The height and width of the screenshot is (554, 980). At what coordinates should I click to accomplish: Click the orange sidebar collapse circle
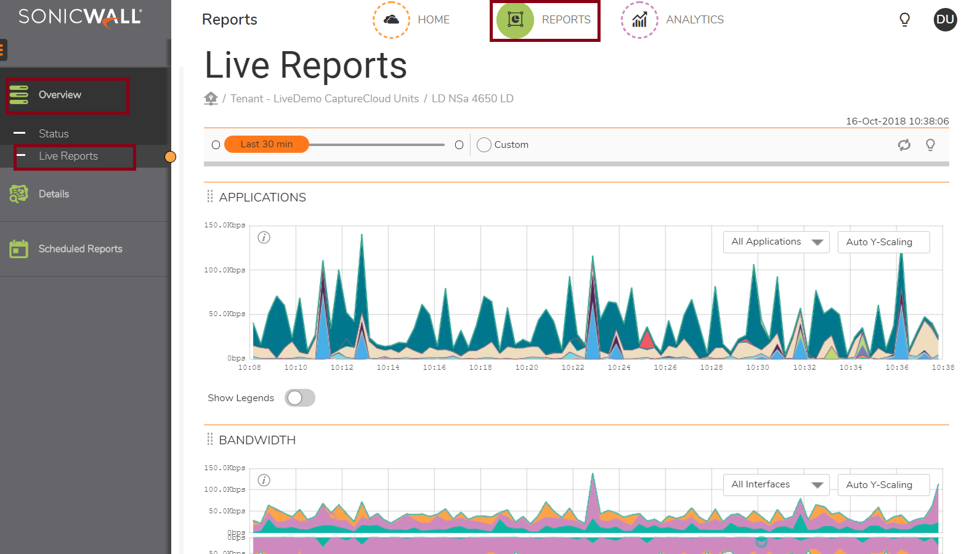click(x=171, y=157)
